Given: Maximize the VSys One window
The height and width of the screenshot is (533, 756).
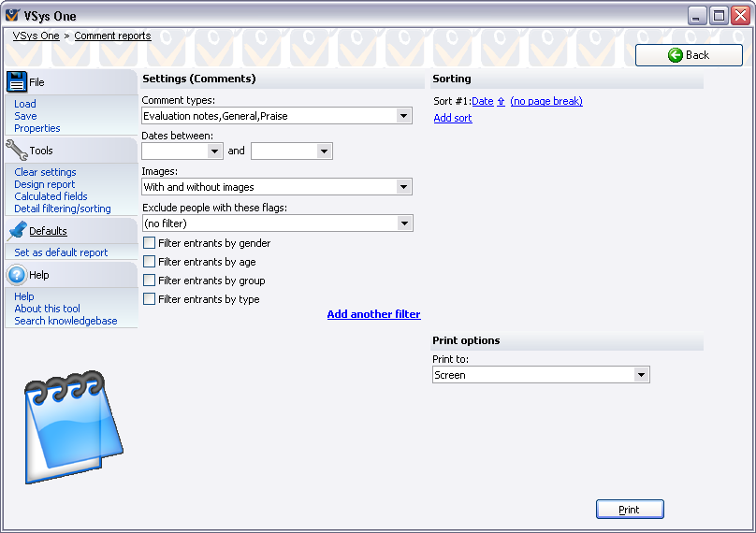Looking at the screenshot, I should [x=719, y=16].
